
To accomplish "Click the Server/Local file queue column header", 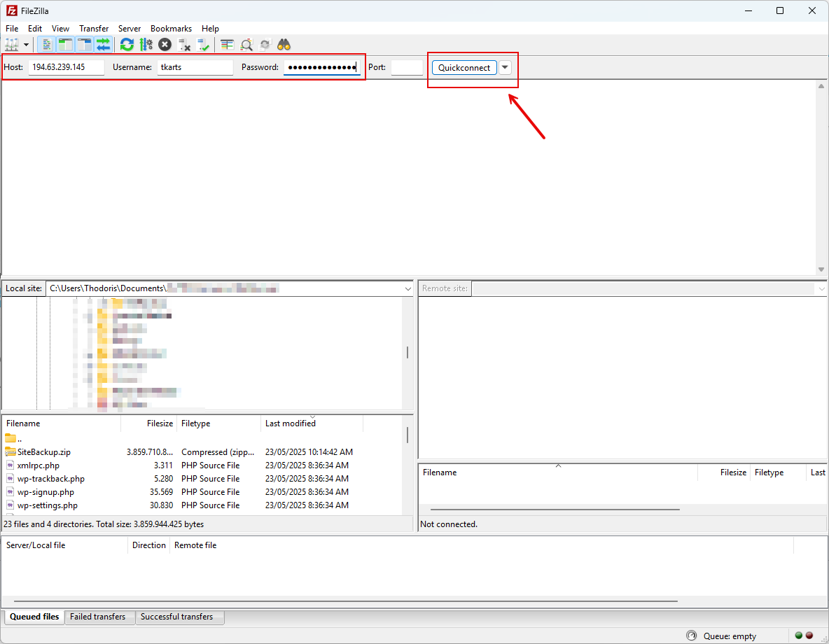I will coord(65,545).
